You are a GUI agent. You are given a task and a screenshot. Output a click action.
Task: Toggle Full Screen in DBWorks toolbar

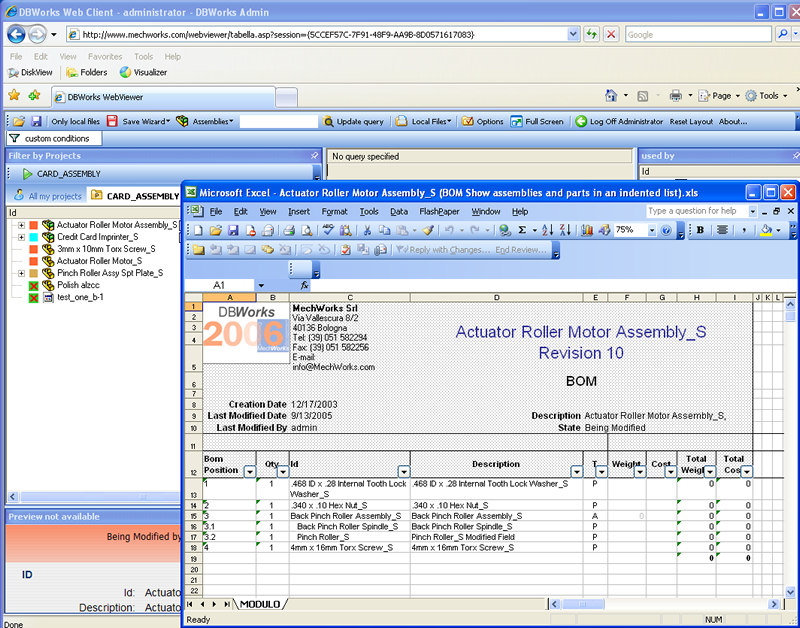coord(537,121)
